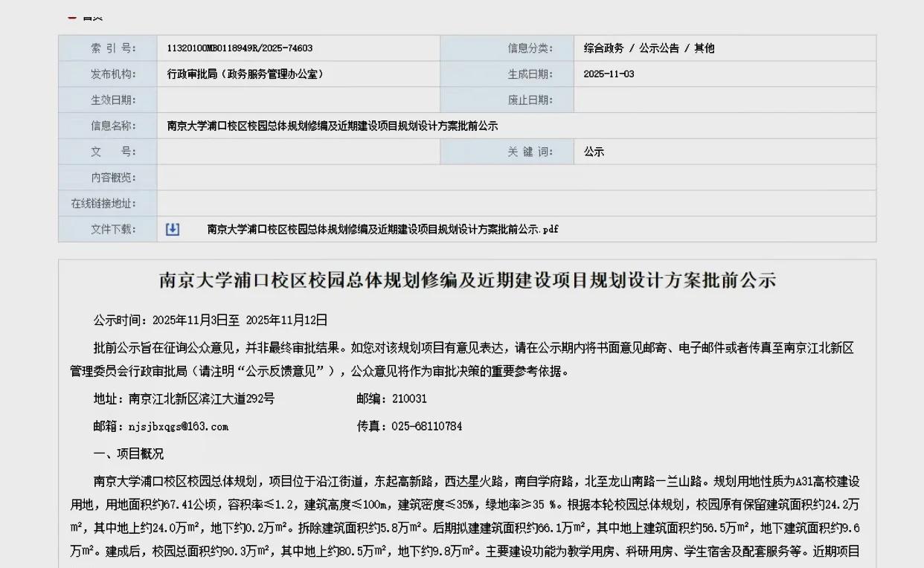This screenshot has height=568, width=924.
Task: Click the article's main heading title
Action: [467, 280]
